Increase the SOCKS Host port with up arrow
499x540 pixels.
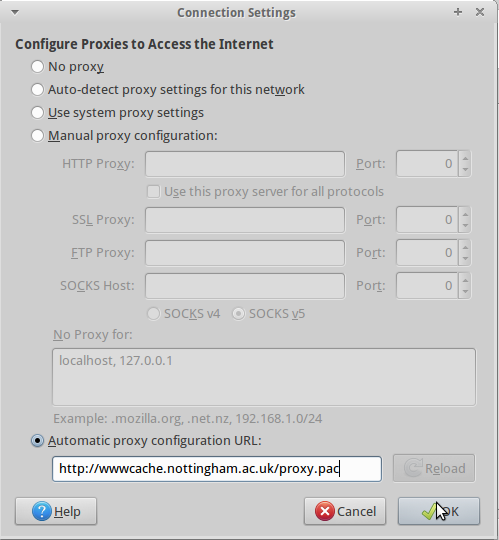tap(465, 280)
